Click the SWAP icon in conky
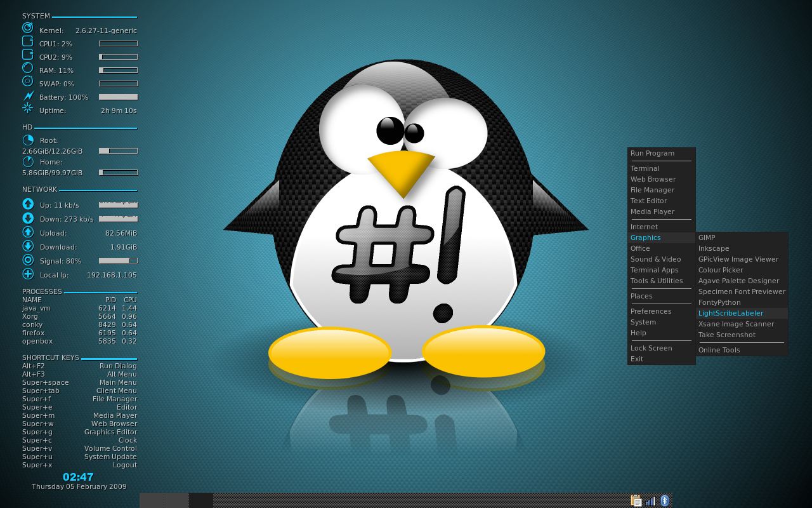Screen dimensions: 812x508 27,81
